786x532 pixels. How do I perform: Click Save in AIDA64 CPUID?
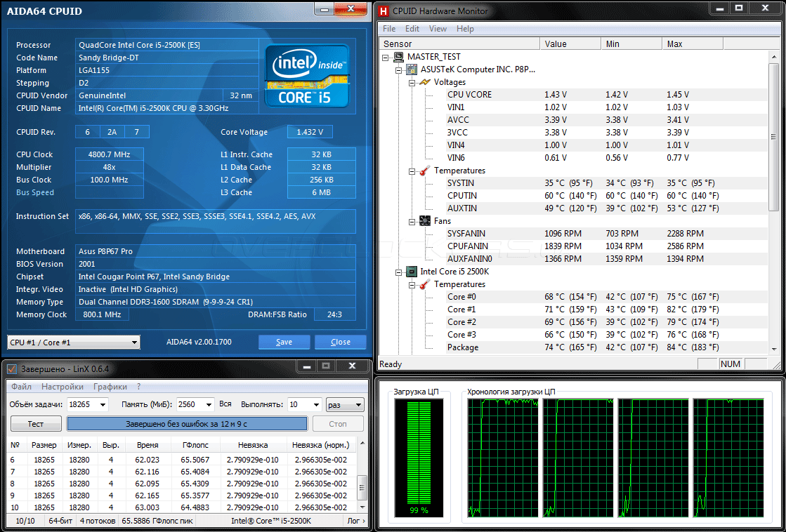pyautogui.click(x=284, y=342)
